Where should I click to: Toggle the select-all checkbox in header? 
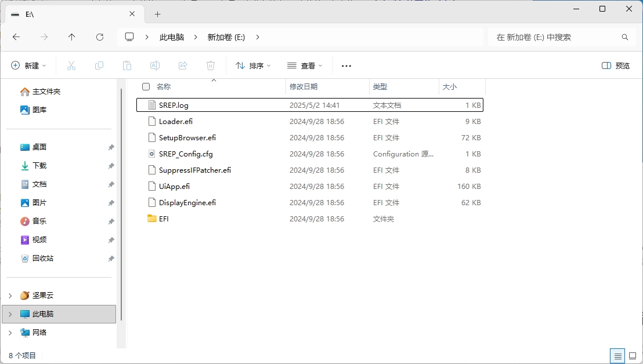point(146,87)
